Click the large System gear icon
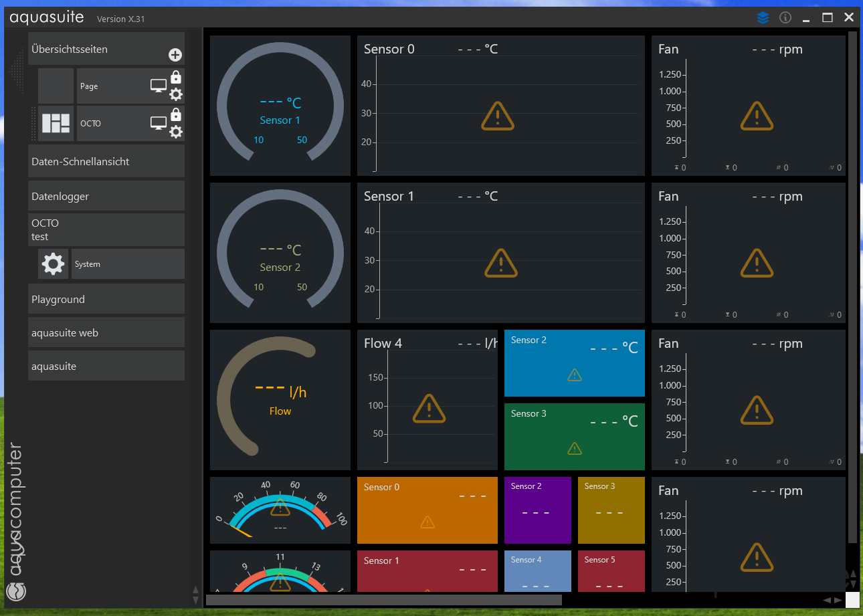Viewport: 863px width, 616px height. pos(53,264)
